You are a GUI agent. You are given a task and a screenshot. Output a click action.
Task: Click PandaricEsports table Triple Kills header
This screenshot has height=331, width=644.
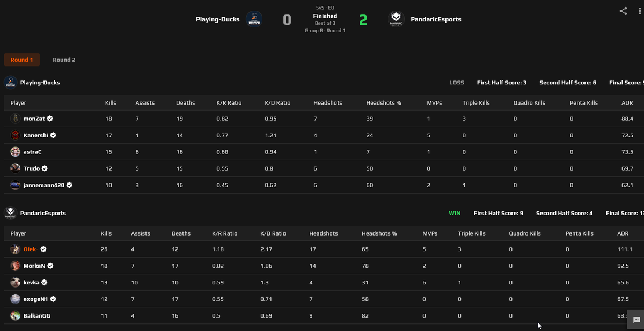click(x=472, y=233)
